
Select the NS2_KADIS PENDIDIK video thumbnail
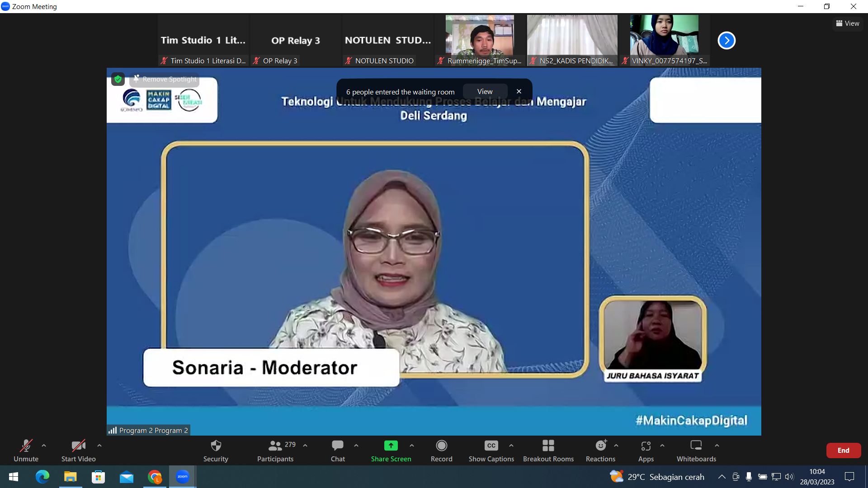pyautogui.click(x=572, y=40)
